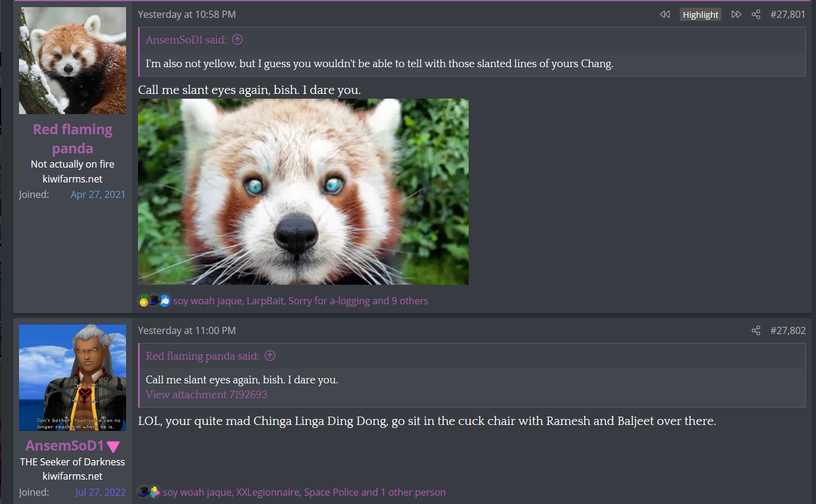The width and height of the screenshot is (816, 504).
Task: Open View attachment 7192693 link
Action: point(206,395)
